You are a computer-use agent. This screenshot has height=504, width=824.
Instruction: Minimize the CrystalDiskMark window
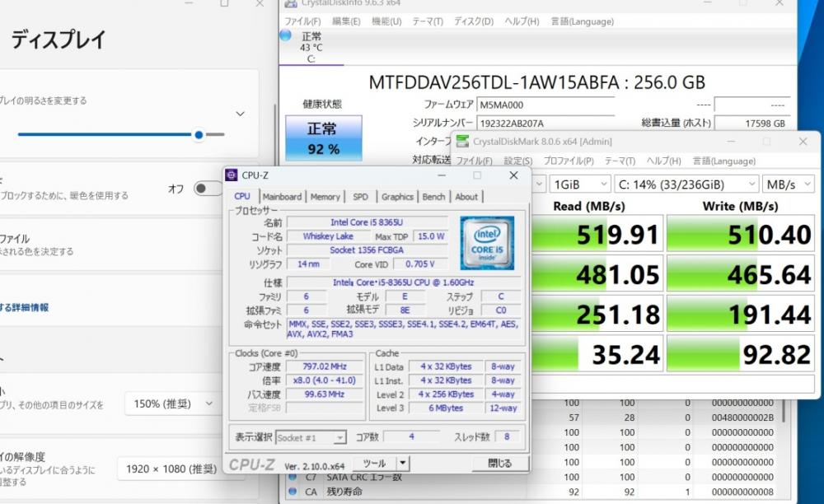731,142
